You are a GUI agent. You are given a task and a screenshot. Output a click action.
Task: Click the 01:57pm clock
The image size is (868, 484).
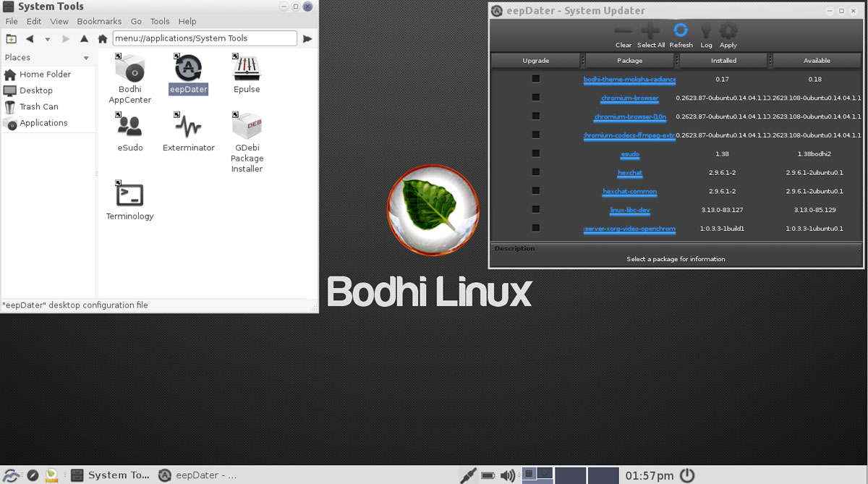pos(650,475)
